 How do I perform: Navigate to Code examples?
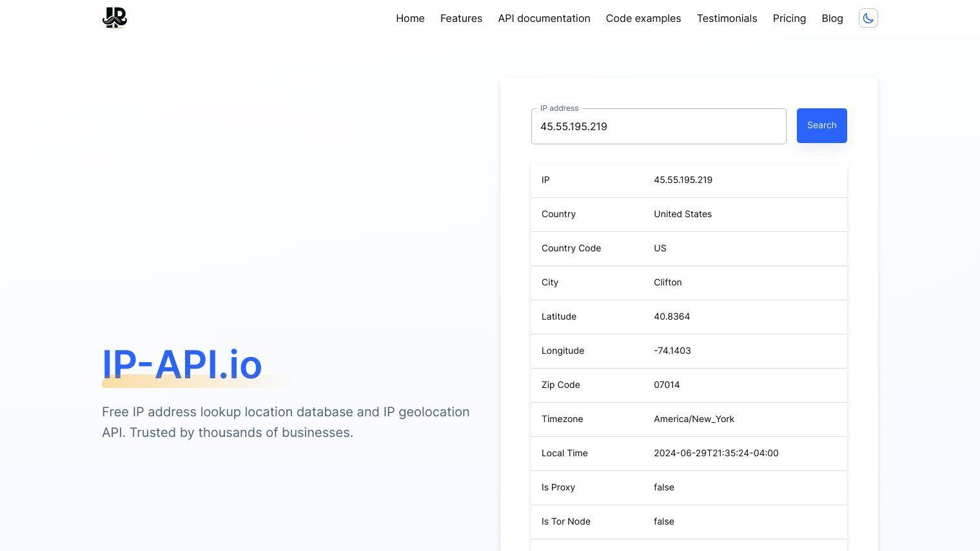click(x=643, y=19)
